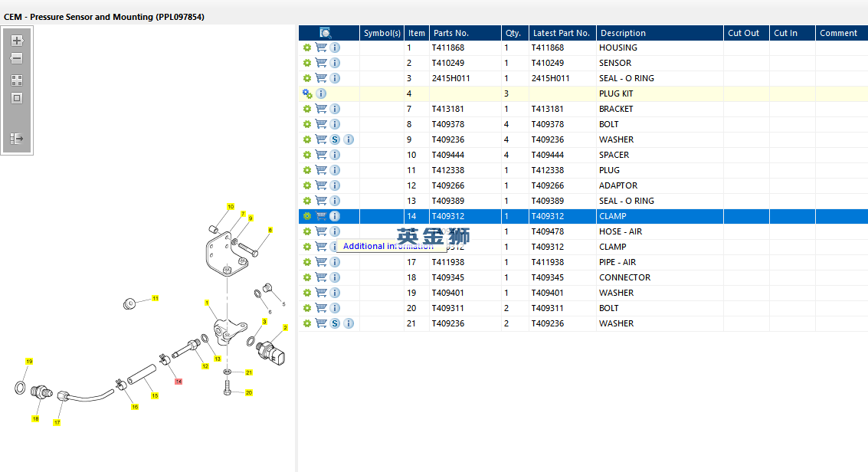Click the four-squares grid view icon
The image size is (868, 472).
pos(17,80)
